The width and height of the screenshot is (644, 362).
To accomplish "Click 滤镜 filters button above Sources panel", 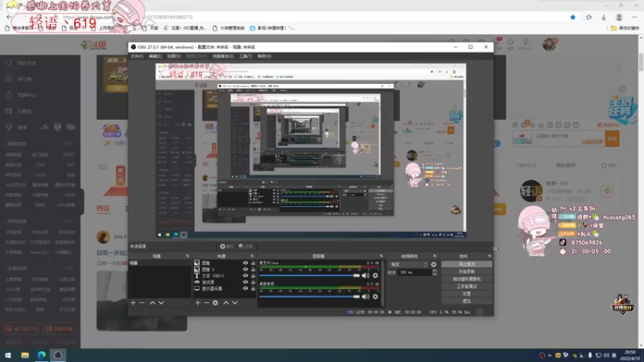I will 246,246.
